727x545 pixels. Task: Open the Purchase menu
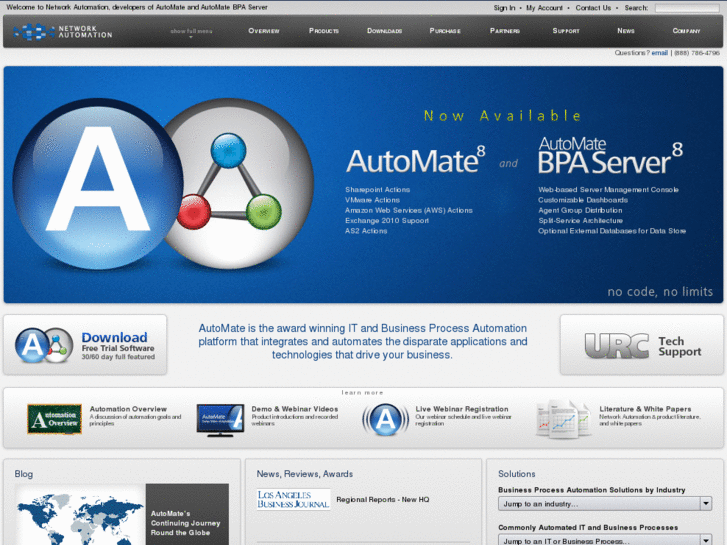pos(445,31)
